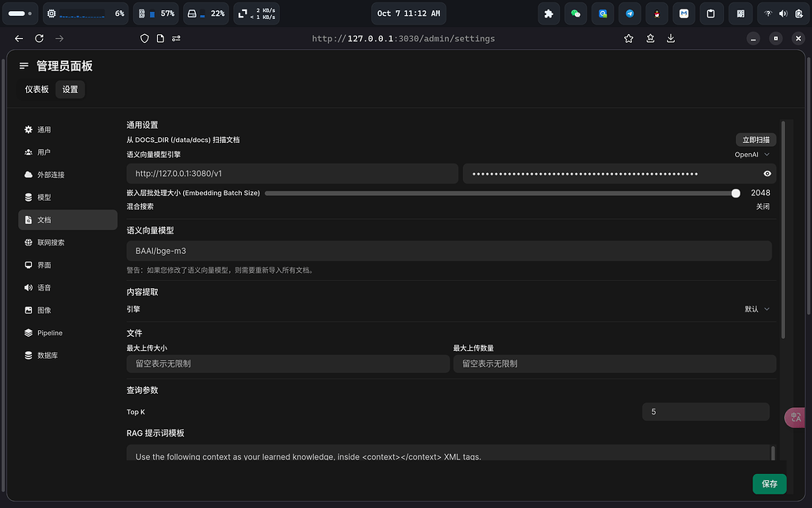812x508 pixels.
Task: Open the browser downloads arrow icon
Action: (671, 38)
